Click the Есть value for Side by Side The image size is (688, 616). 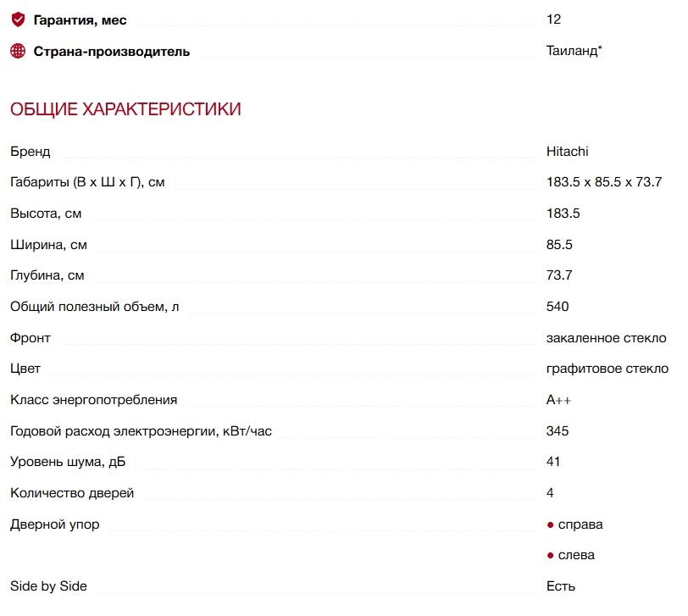(x=560, y=586)
